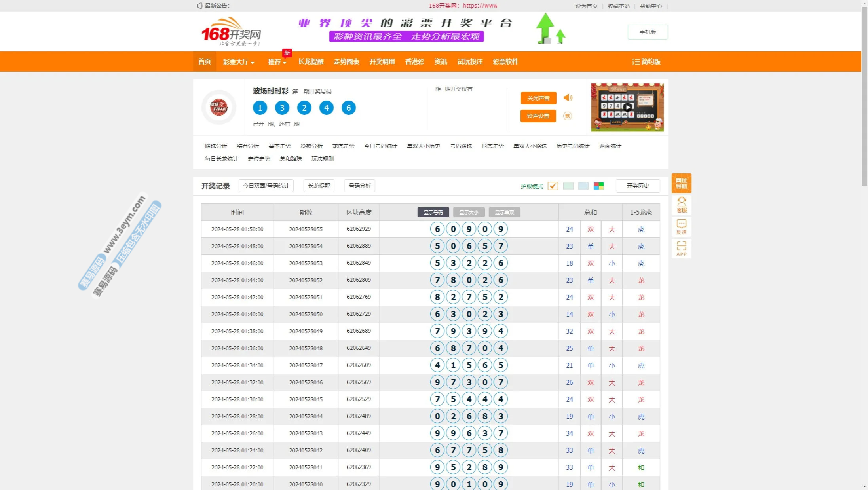Play the lottery draw video thumbnail
The image size is (868, 490).
pos(627,107)
